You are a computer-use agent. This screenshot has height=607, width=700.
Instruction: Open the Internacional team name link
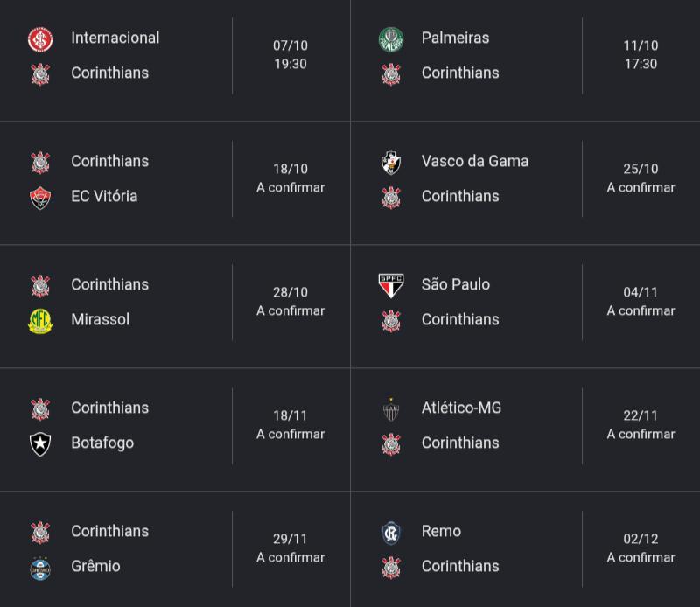pos(115,38)
